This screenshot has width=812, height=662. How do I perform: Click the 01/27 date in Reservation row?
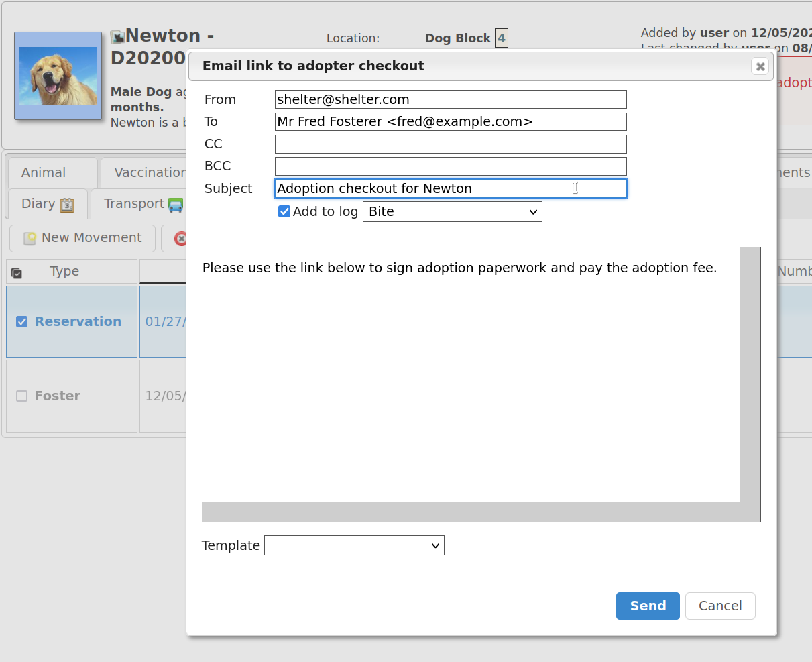tap(165, 321)
